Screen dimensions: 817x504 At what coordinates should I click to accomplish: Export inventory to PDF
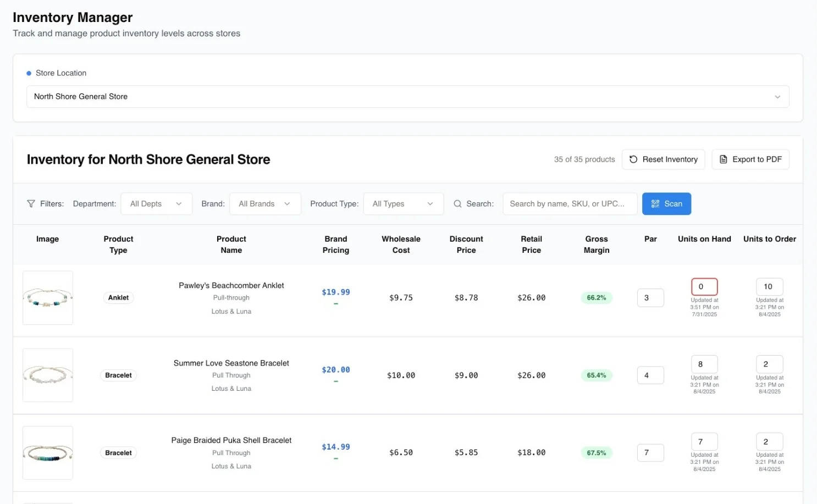tap(750, 159)
